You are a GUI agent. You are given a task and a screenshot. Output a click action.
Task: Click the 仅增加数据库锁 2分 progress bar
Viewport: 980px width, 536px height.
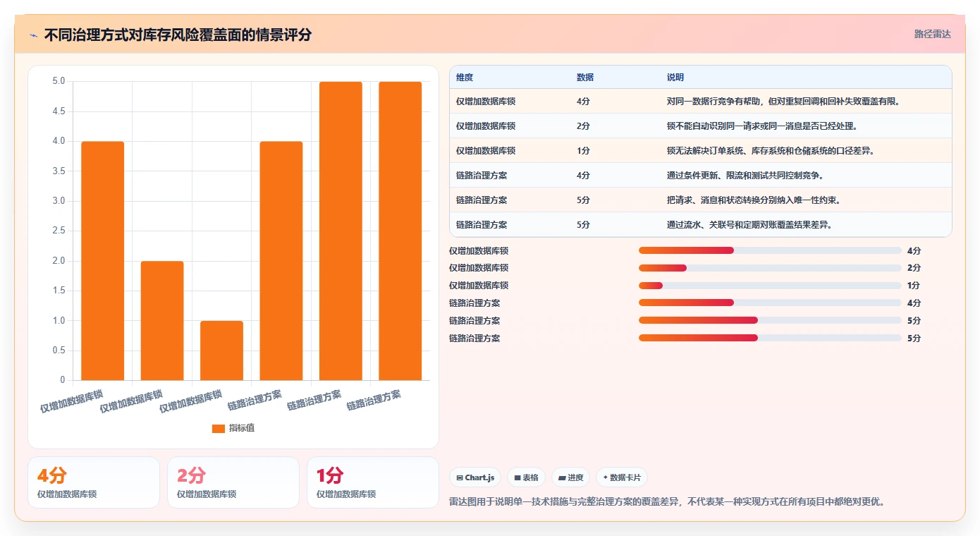tap(770, 268)
